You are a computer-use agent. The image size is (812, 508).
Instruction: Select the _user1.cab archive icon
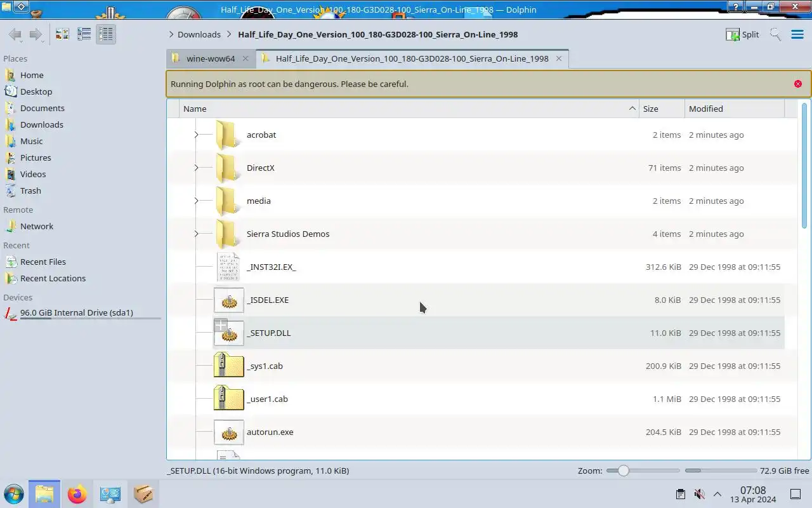click(228, 399)
